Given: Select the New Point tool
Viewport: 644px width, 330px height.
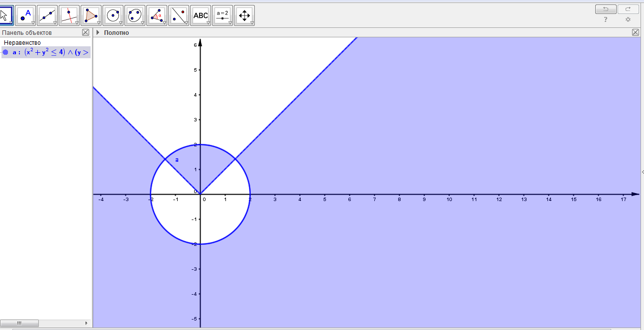Looking at the screenshot, I should [x=26, y=15].
